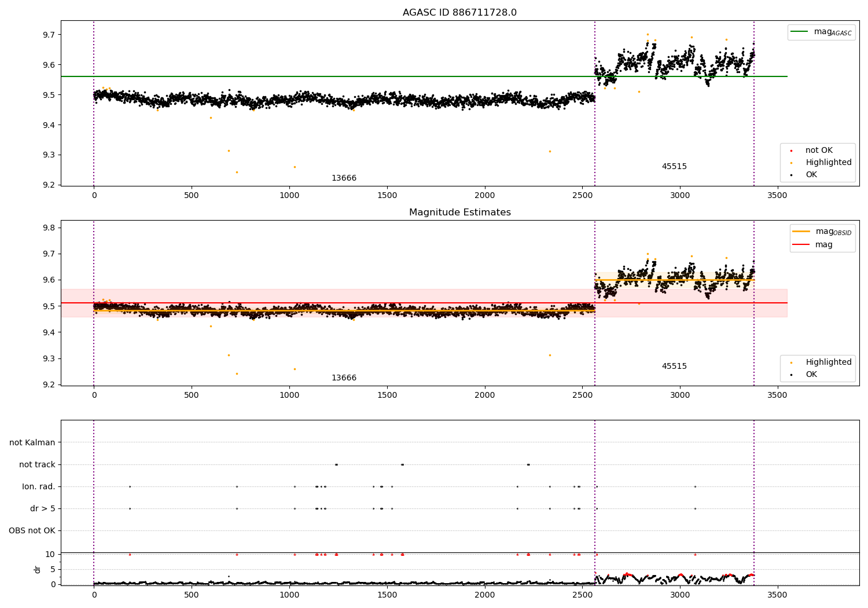
Task: Click the '9.7' y-axis tick of the top plot
Action: (49, 35)
